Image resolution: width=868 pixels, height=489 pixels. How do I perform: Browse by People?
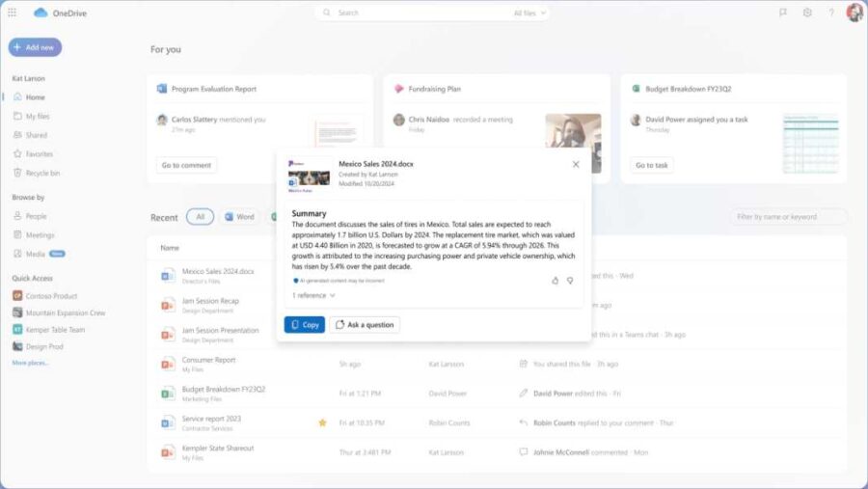tap(36, 216)
